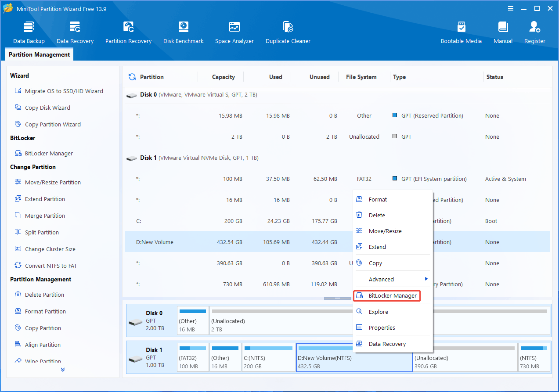This screenshot has height=392, width=559.
Task: Sort by Capacity column header
Action: click(223, 77)
